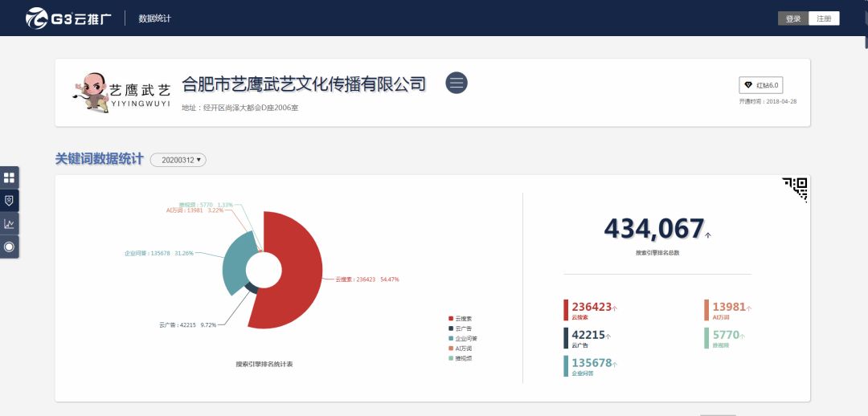Click company name 合肥市艺鹰武艺文化传播有限公司

click(x=304, y=84)
